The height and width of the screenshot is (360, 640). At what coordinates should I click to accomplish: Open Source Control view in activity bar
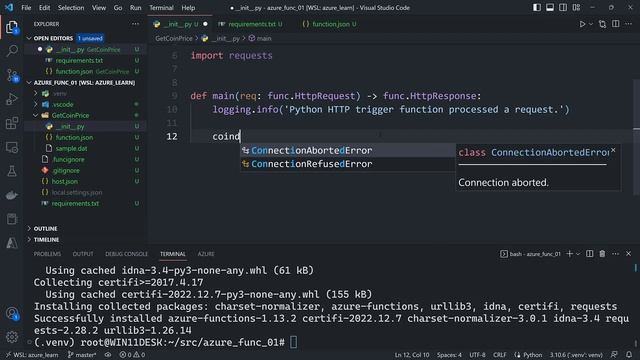point(12,75)
